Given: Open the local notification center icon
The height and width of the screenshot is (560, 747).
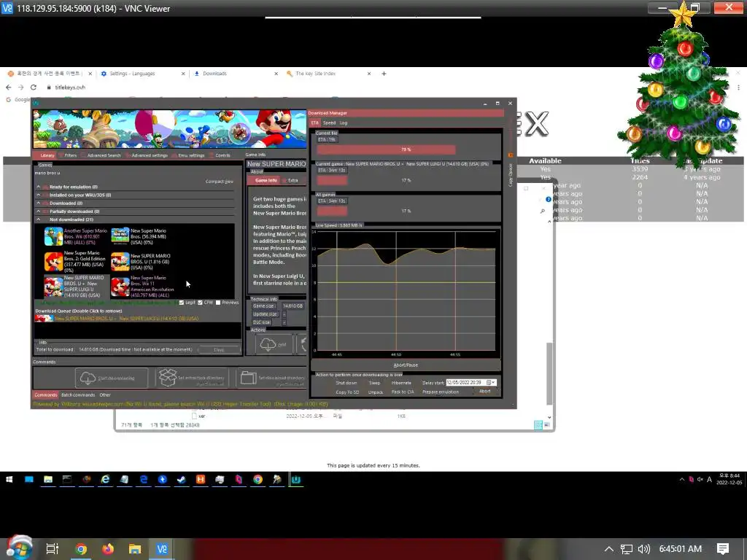Looking at the screenshot, I should click(723, 549).
